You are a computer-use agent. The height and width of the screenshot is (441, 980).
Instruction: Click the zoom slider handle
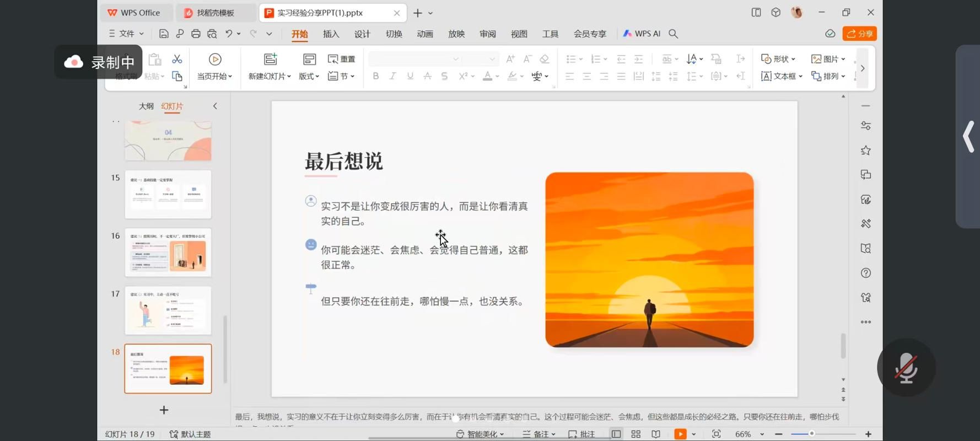tap(811, 434)
